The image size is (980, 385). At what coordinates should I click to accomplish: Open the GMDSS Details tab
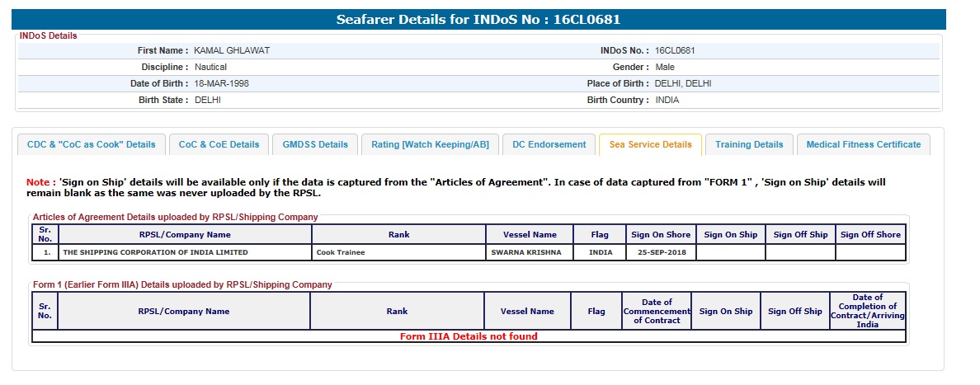point(315,144)
